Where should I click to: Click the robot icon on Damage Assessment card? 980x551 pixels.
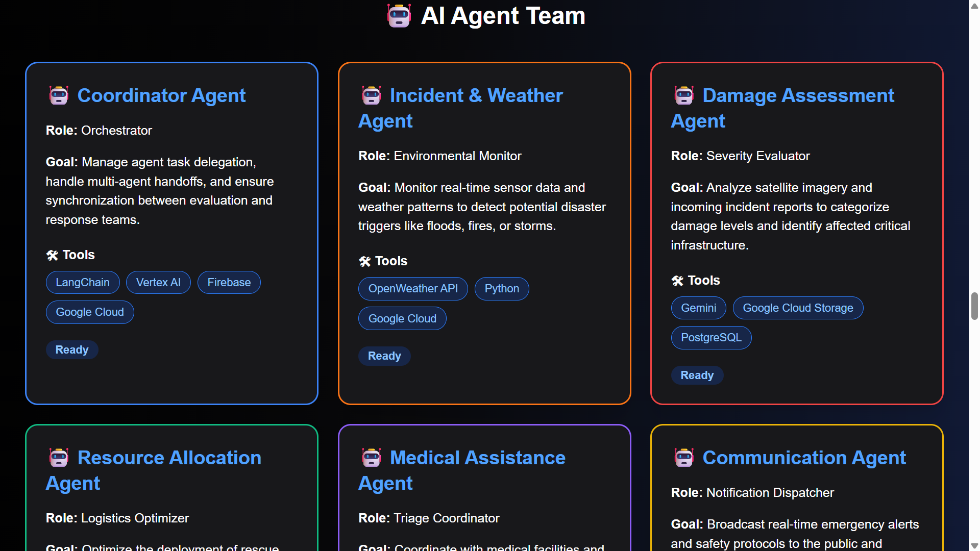tap(684, 95)
